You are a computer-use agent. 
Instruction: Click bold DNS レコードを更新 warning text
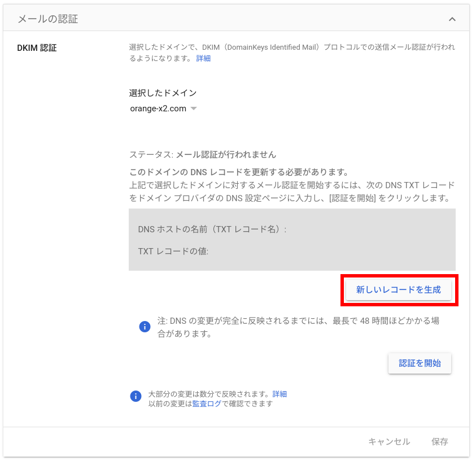pos(239,172)
